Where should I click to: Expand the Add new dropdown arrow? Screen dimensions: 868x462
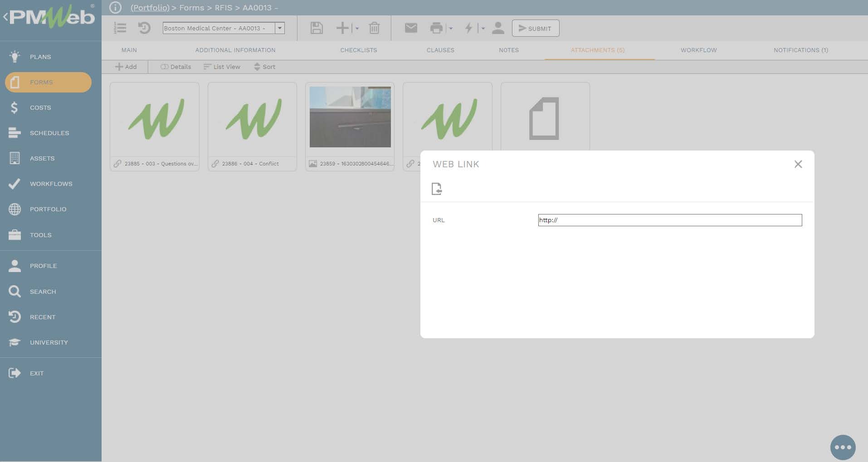357,29
